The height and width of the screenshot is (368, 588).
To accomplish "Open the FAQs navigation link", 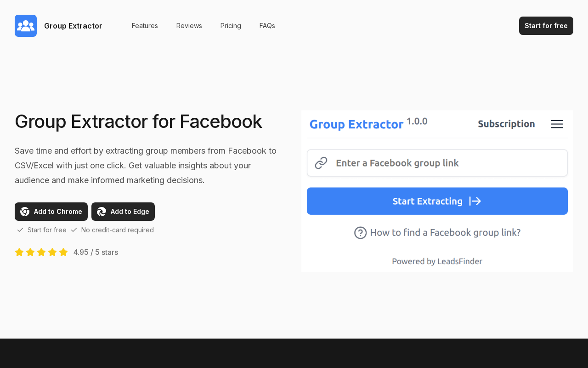I will (x=267, y=26).
